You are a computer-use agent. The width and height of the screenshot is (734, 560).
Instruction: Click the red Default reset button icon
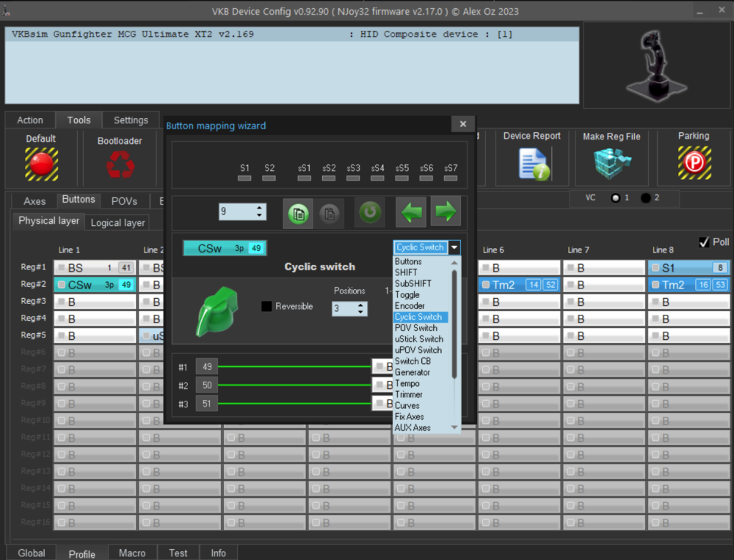[41, 164]
